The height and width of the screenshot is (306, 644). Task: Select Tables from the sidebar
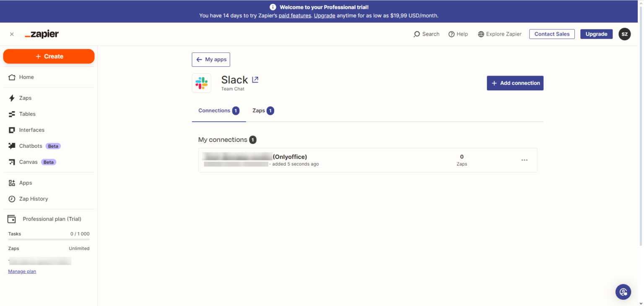point(27,114)
